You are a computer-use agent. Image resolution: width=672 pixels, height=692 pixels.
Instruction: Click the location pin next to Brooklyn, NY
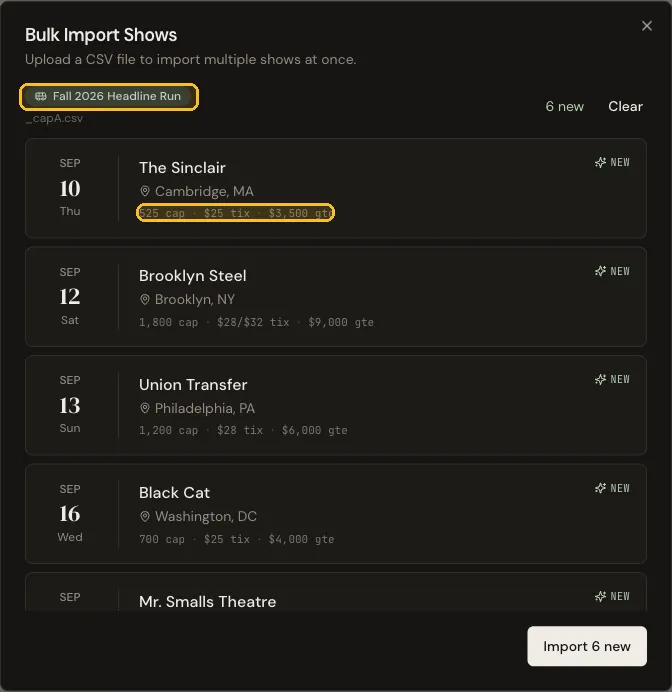(x=145, y=300)
